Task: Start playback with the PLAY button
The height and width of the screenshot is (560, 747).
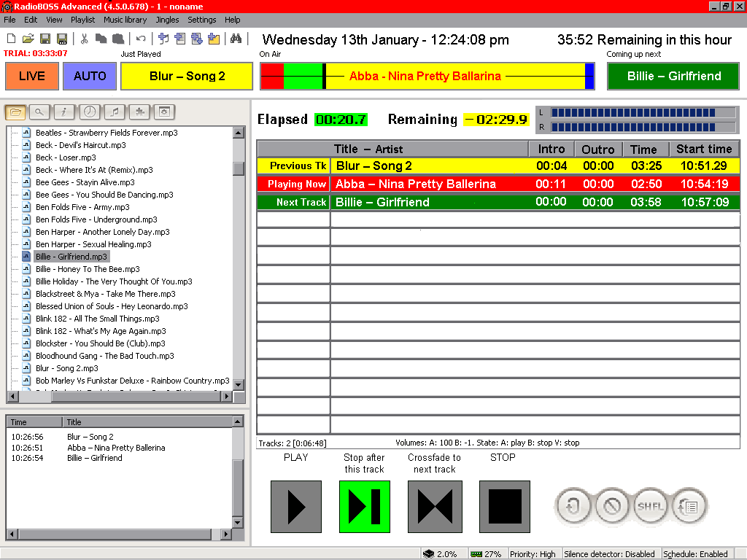Action: pos(296,507)
